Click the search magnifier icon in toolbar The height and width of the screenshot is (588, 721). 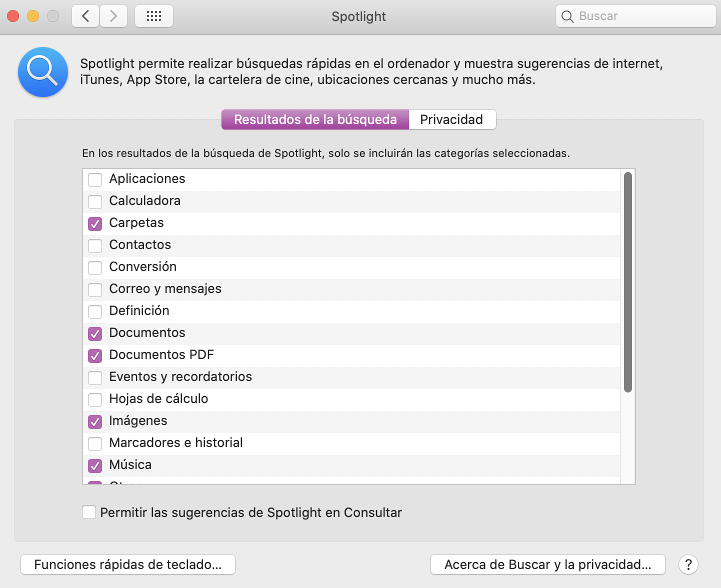pos(567,16)
